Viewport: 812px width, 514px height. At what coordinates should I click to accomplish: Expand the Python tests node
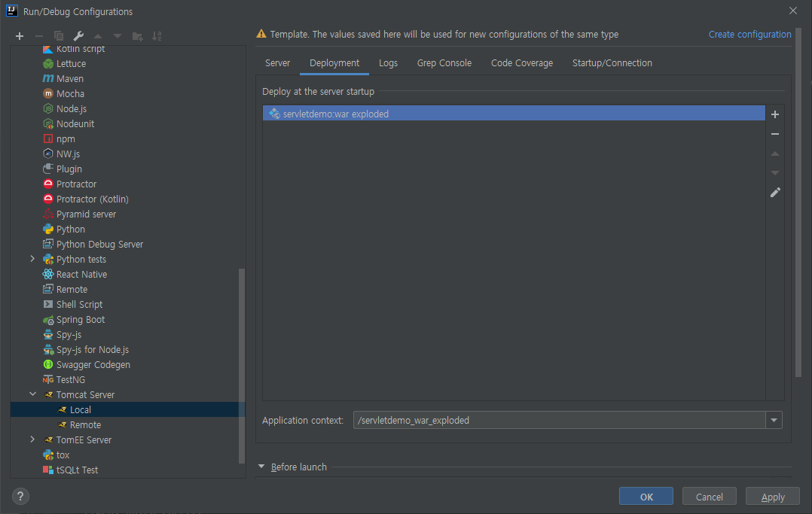click(x=32, y=259)
